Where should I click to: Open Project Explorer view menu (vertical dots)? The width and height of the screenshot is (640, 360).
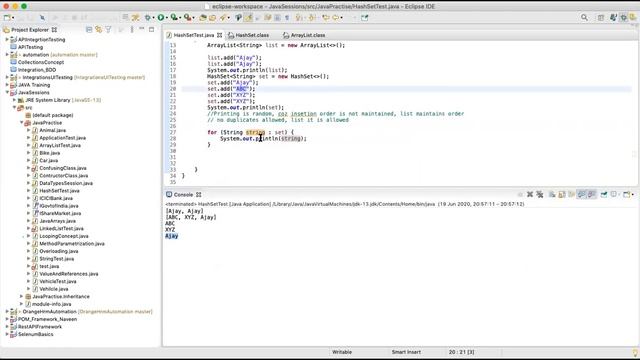132,30
